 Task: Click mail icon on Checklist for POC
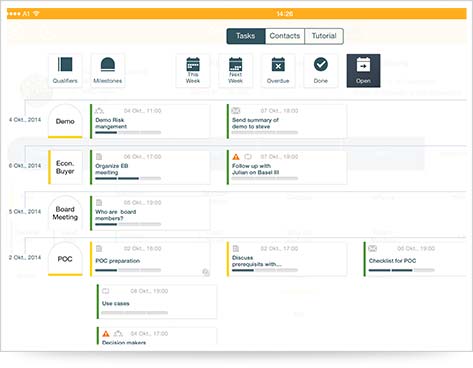pyautogui.click(x=373, y=249)
